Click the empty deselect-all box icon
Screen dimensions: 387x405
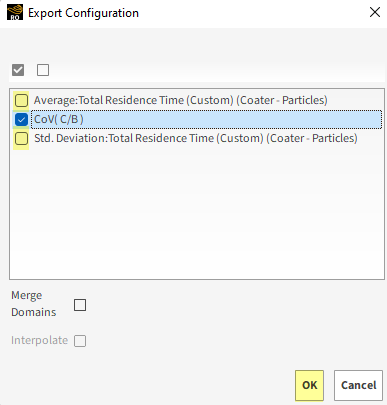43,70
